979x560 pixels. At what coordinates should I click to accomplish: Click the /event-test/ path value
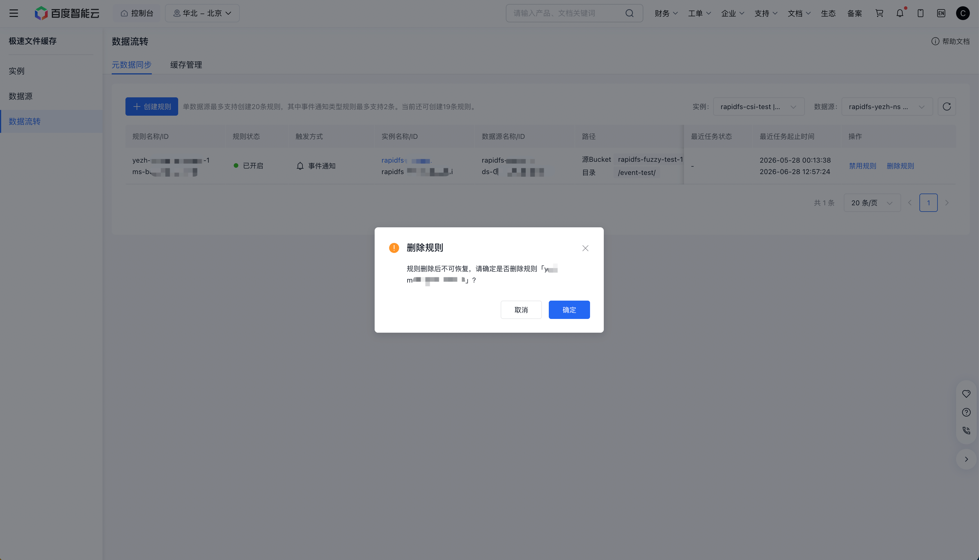(x=637, y=172)
